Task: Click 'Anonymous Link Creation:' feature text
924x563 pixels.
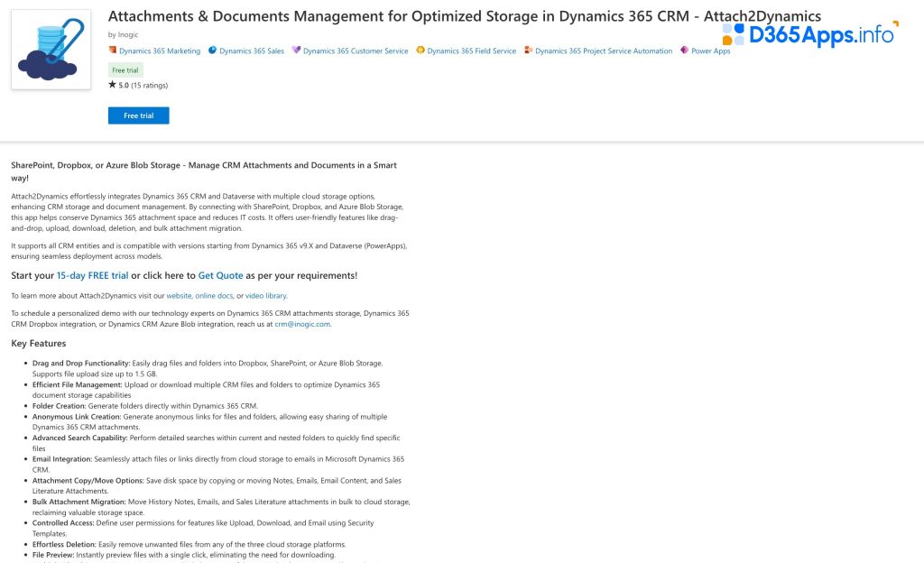Action: point(77,416)
